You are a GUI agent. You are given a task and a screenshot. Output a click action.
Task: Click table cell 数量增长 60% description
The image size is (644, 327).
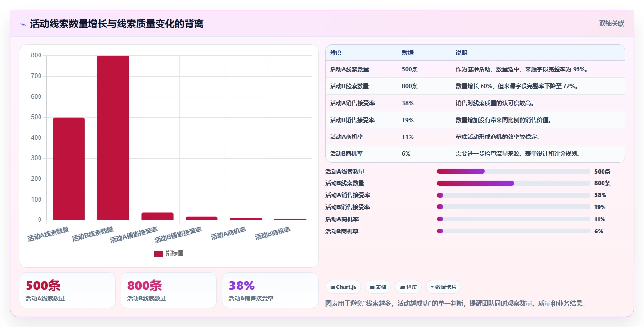(x=517, y=86)
